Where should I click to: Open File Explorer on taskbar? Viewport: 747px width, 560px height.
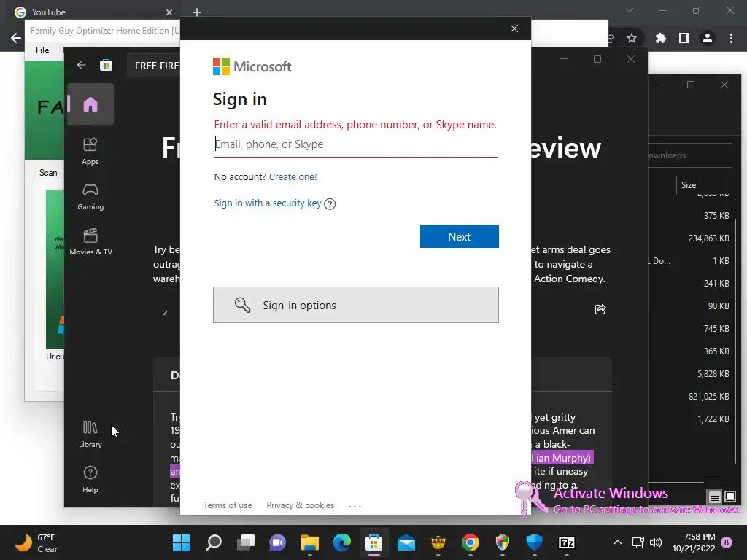309,542
